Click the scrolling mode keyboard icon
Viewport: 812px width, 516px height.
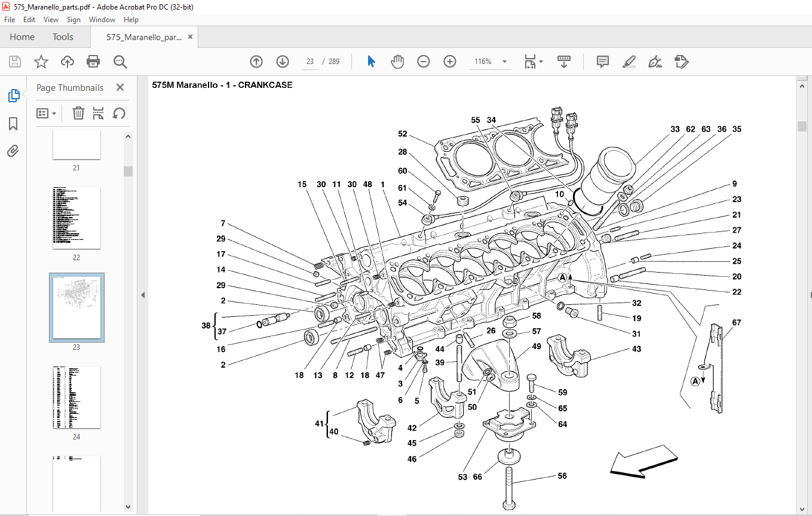[x=564, y=62]
